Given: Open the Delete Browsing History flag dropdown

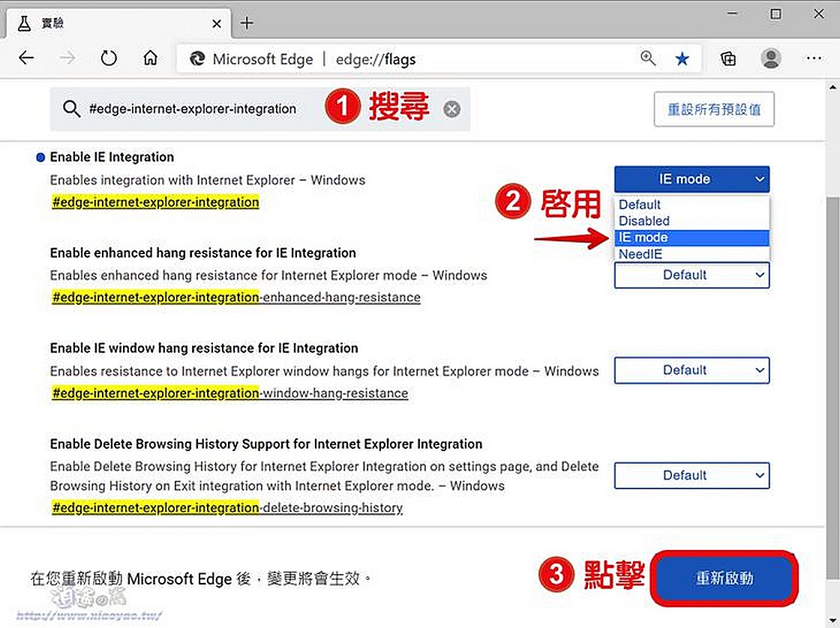Looking at the screenshot, I should [x=691, y=475].
